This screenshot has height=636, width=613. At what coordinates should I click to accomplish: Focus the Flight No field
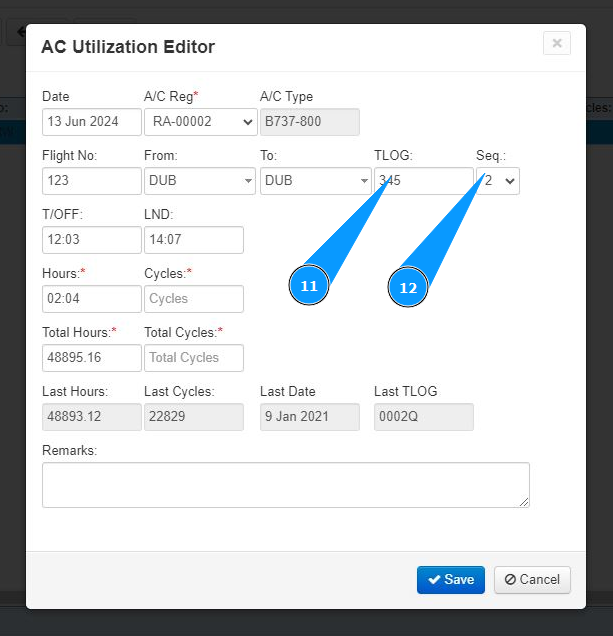pos(91,181)
